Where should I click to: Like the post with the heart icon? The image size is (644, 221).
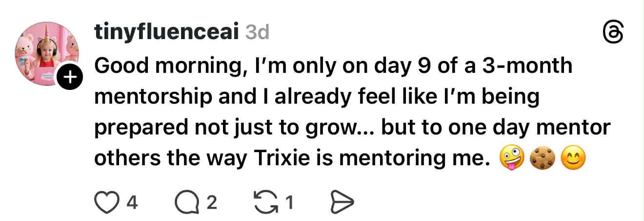click(x=106, y=201)
